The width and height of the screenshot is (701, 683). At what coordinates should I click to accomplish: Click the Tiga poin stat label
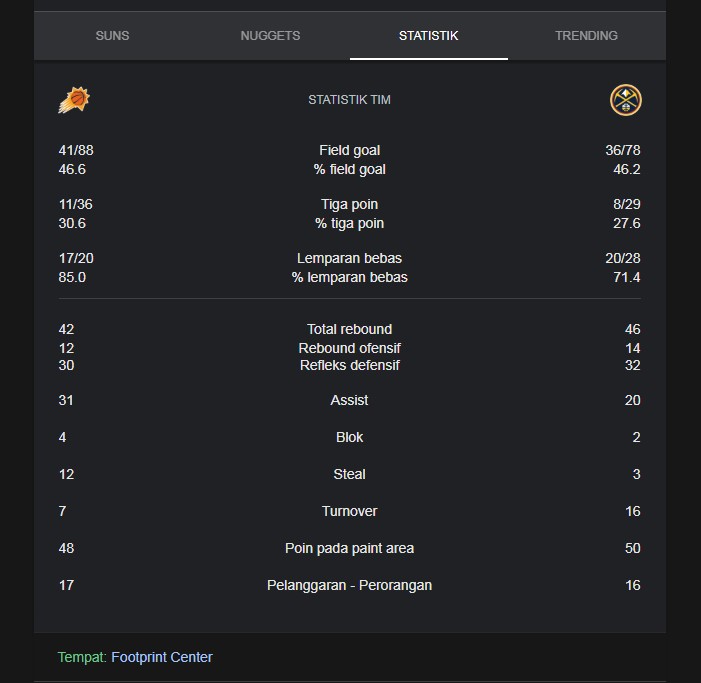pyautogui.click(x=350, y=204)
